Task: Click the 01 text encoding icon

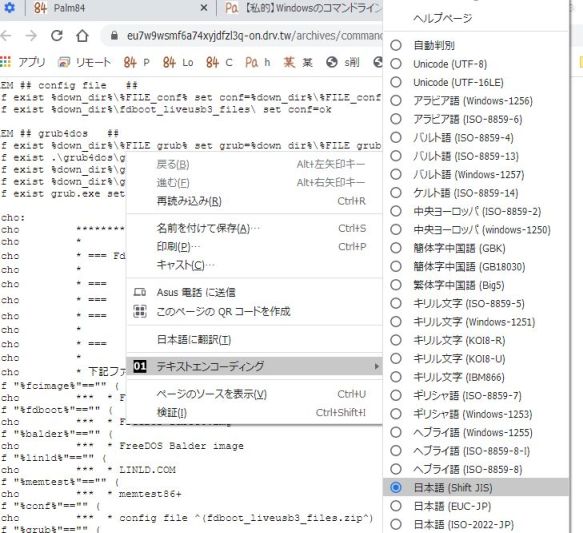Action: (140, 366)
